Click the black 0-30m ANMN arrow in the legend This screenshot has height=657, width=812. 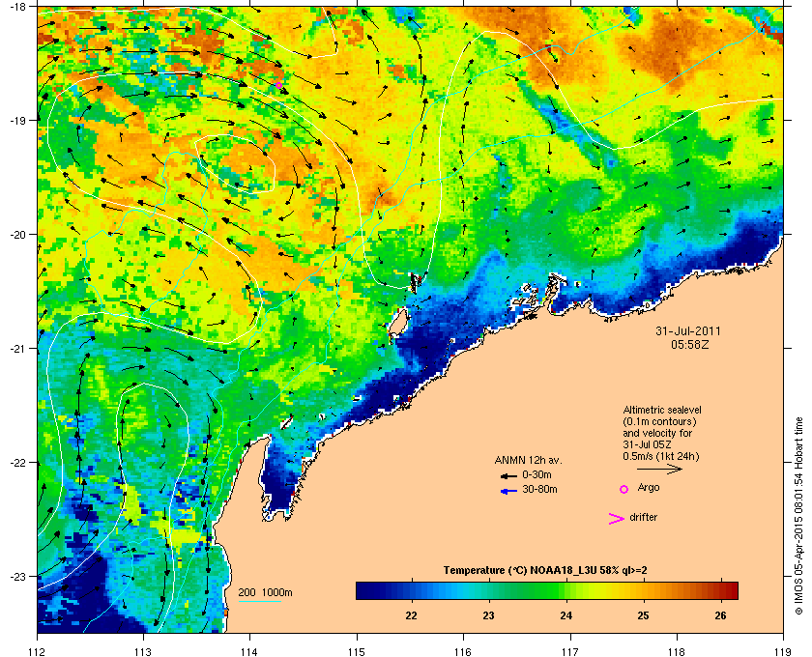pyautogui.click(x=508, y=475)
